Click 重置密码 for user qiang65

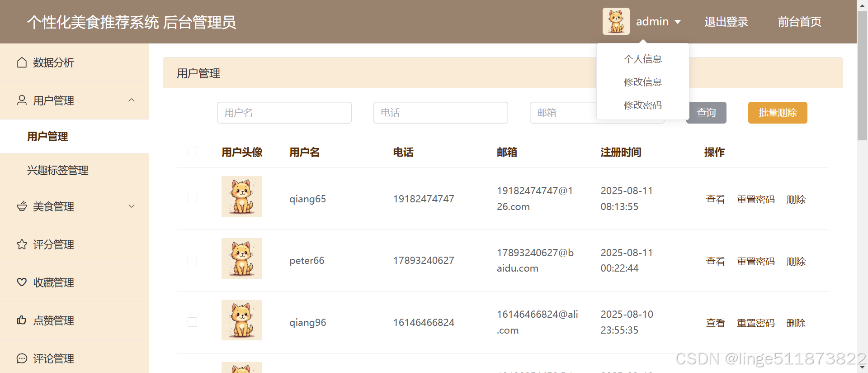tap(755, 199)
